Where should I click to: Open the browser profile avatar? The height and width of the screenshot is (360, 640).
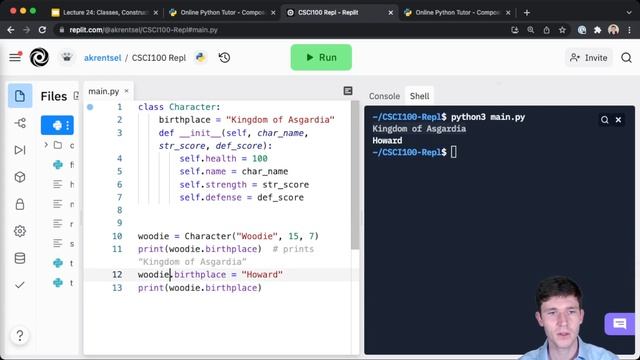613,30
